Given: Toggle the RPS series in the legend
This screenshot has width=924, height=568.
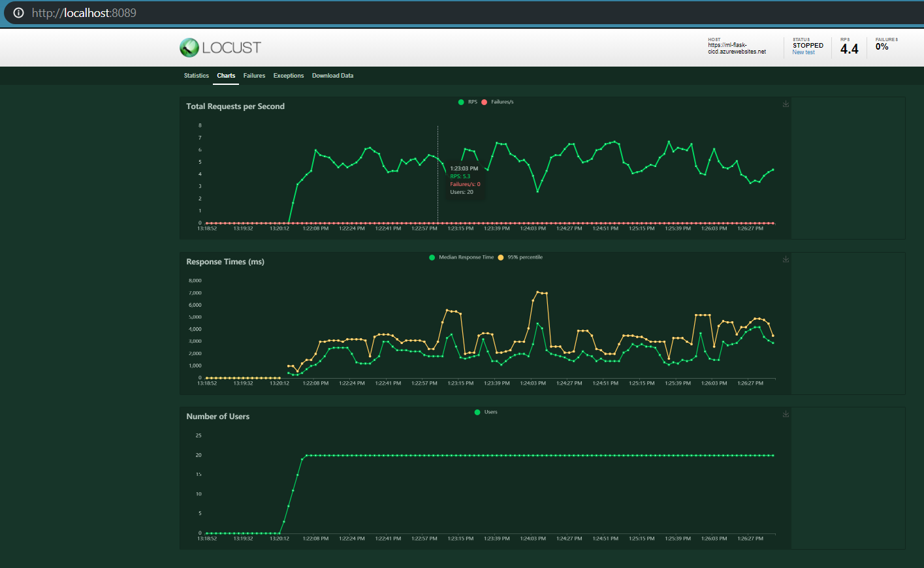Looking at the screenshot, I should point(467,102).
